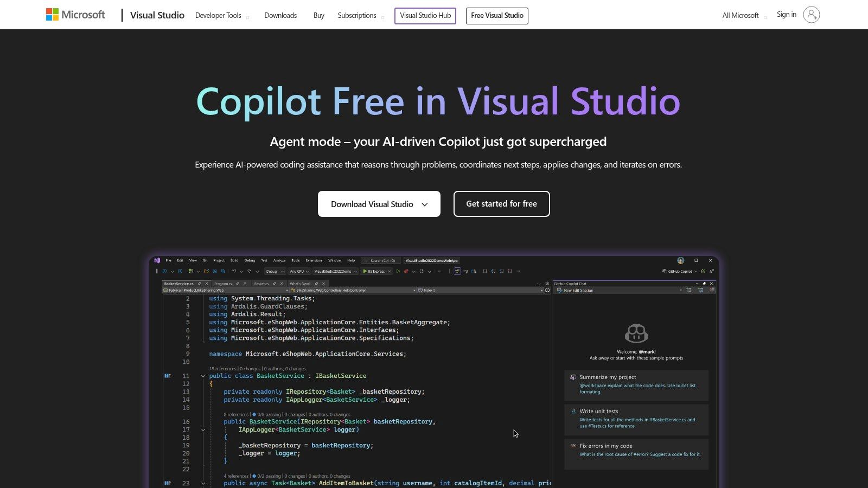Open the account avatar icon beside Sign in
Screen dimensions: 868x488
click(x=811, y=15)
